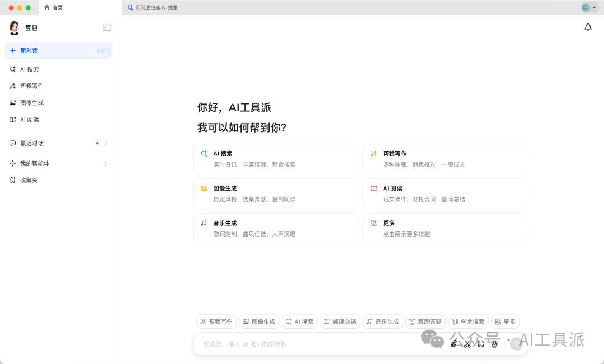Select the 阅读总结 skill chip
The image size is (604, 364).
coord(340,322)
